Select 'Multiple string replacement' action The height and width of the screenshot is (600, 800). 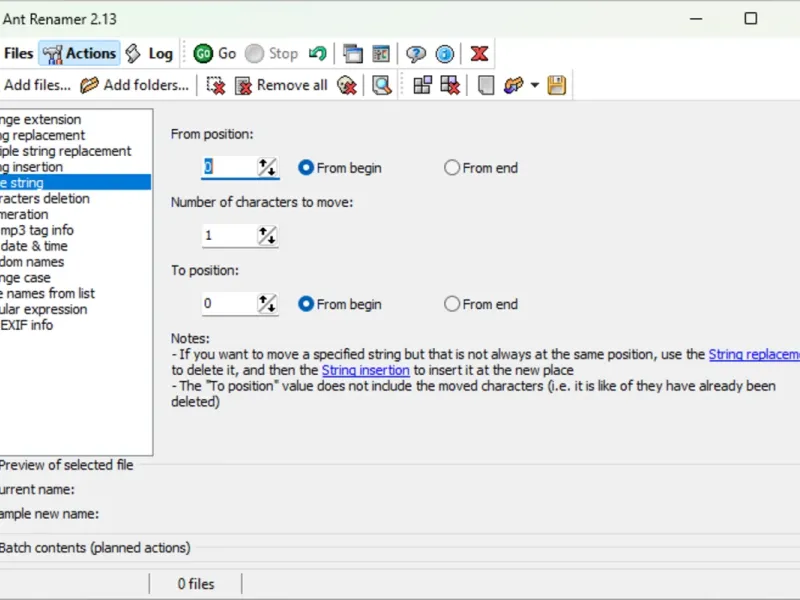75,151
